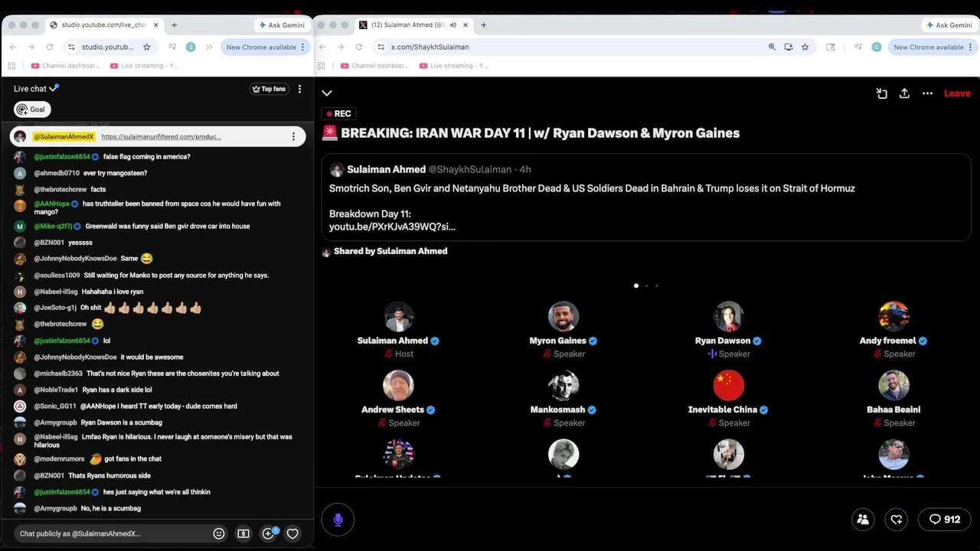The height and width of the screenshot is (551, 980).
Task: Open pinned message three-dot menu
Action: pyautogui.click(x=293, y=137)
